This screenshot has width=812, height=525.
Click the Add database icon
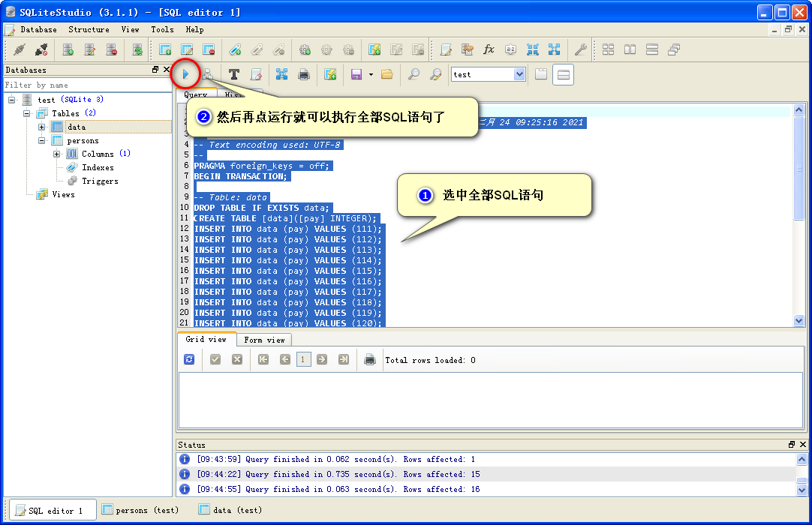pos(68,49)
